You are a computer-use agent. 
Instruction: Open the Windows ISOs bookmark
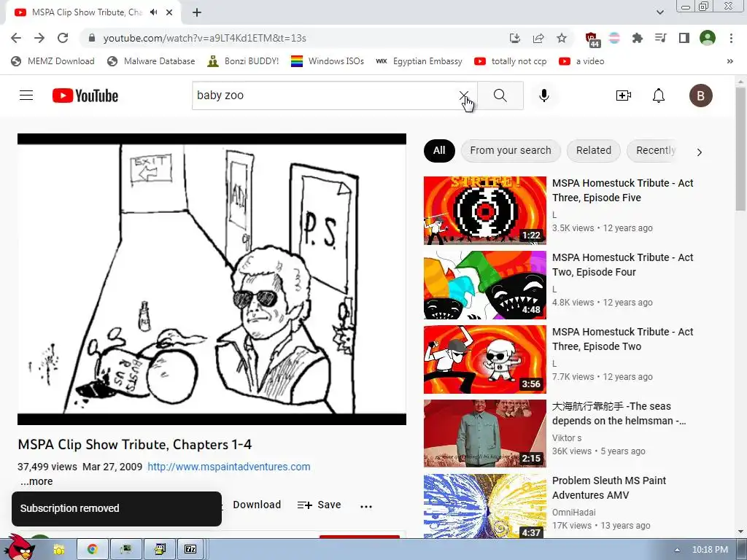pyautogui.click(x=328, y=61)
